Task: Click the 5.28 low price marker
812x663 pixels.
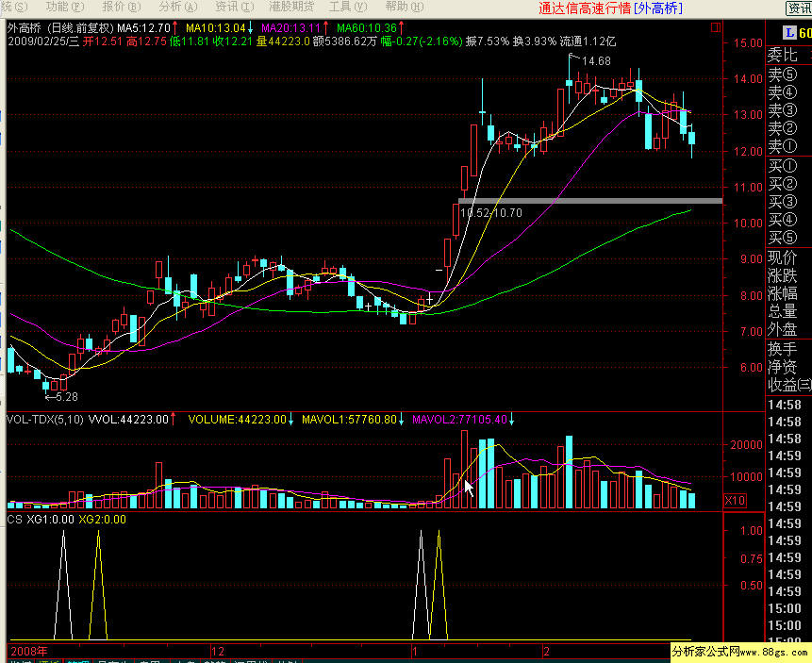Action: click(67, 397)
